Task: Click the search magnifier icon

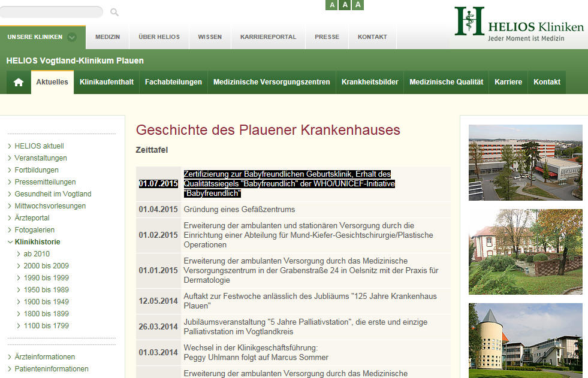Action: coord(114,13)
